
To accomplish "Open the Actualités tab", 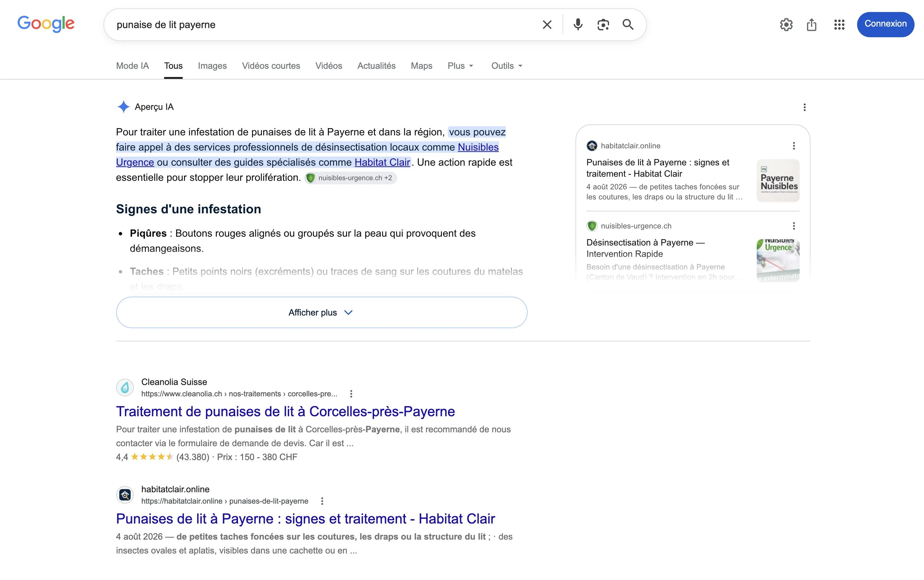I will click(376, 66).
